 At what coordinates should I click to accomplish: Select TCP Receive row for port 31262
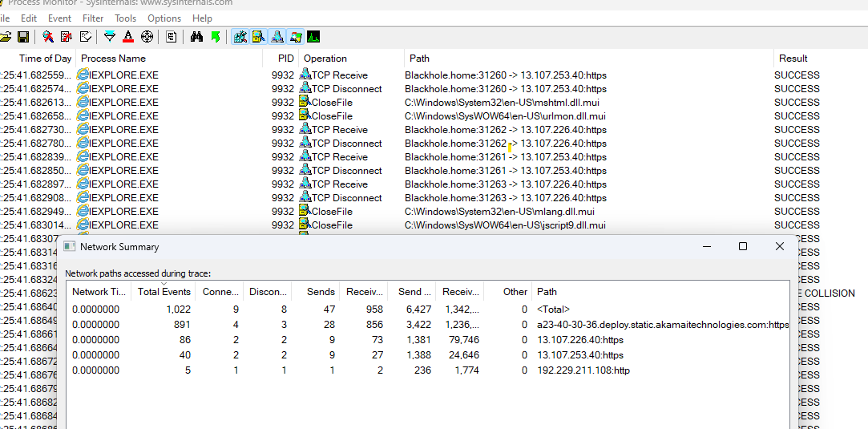[x=434, y=130]
